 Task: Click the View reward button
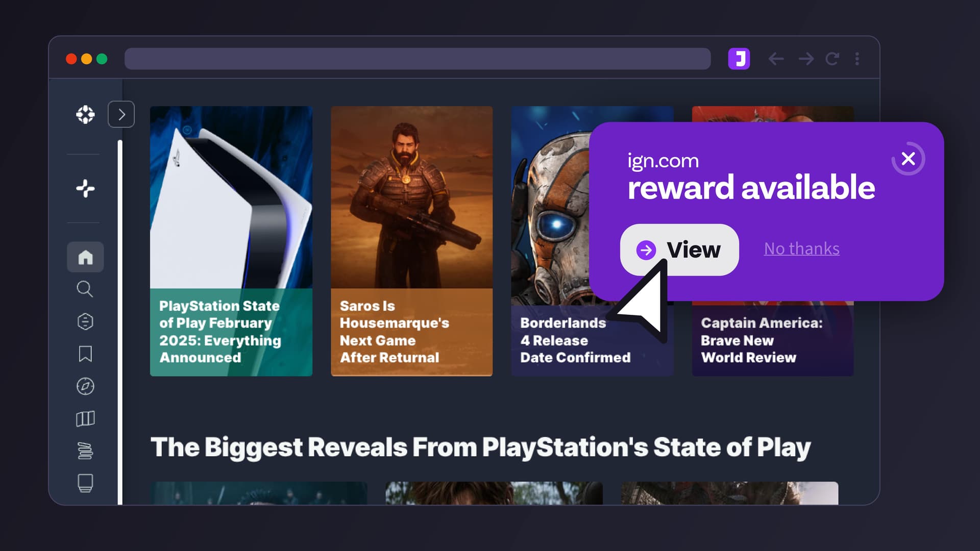pos(679,250)
